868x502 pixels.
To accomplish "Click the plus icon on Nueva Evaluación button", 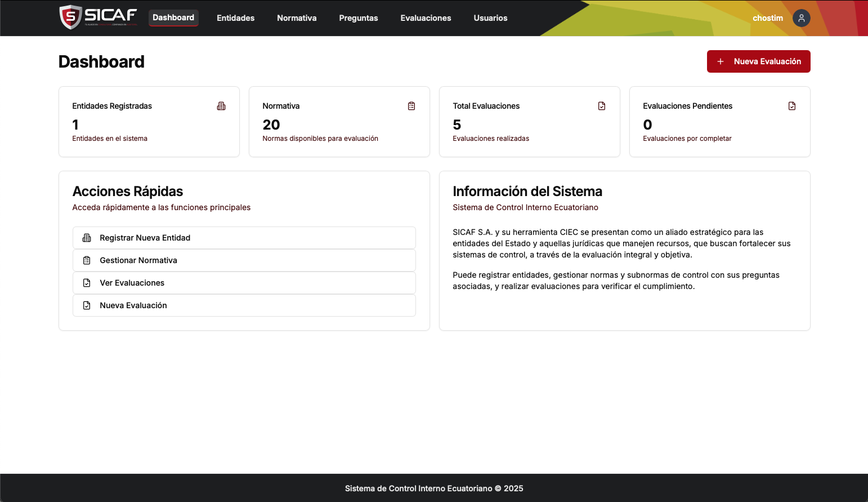I will coord(721,61).
